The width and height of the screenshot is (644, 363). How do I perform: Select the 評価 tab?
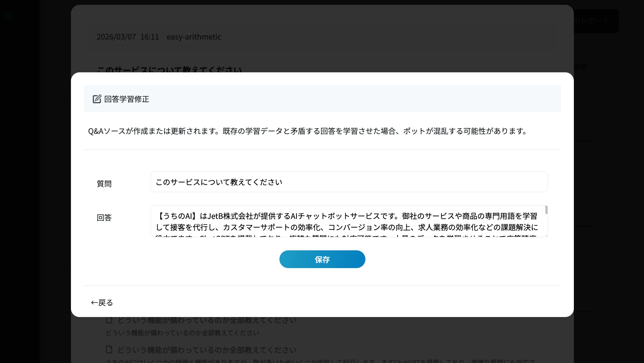[x=581, y=67]
